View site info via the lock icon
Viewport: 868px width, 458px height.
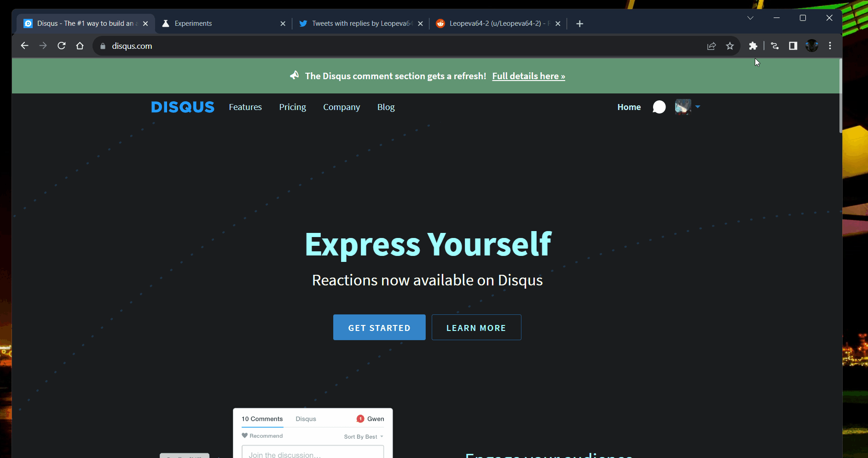point(103,46)
